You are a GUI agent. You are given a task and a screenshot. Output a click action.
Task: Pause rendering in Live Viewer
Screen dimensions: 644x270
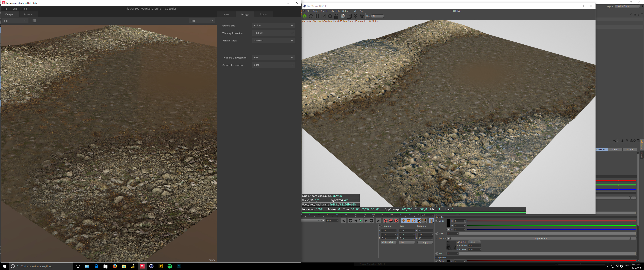tap(317, 16)
